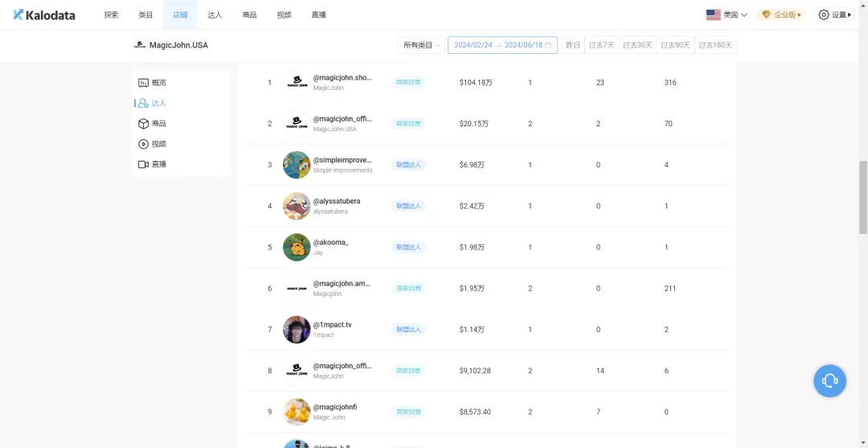Open the 企业版 plan dropdown
This screenshot has height=448, width=868.
781,14
